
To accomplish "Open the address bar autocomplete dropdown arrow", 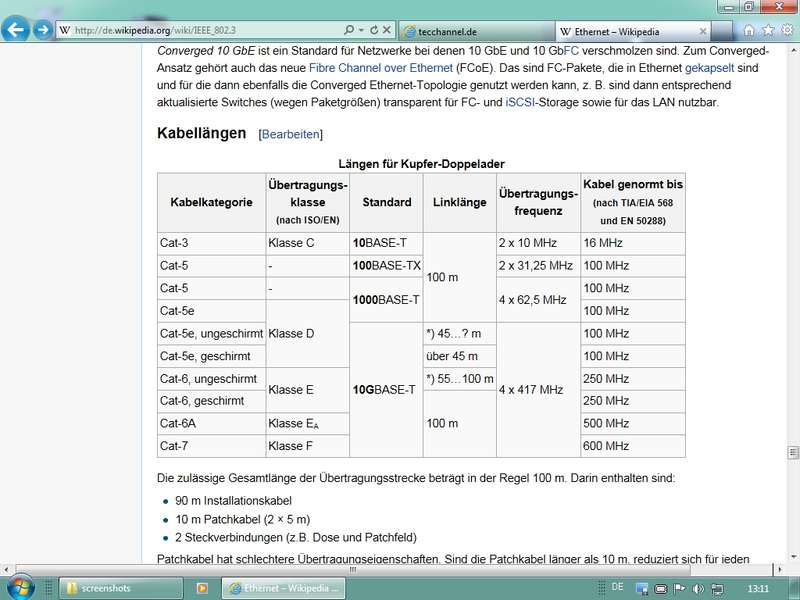I will pos(361,30).
